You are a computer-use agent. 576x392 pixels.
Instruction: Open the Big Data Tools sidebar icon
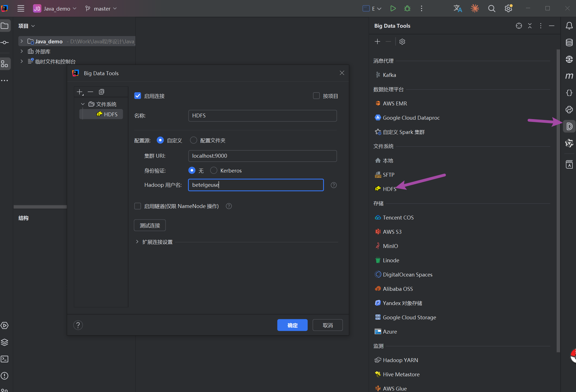point(569,126)
